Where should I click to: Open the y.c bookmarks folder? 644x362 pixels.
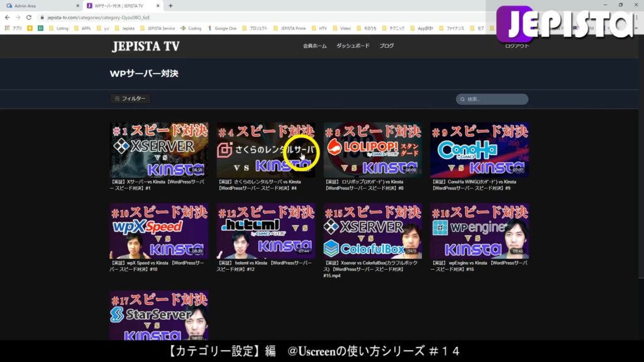[x=103, y=28]
